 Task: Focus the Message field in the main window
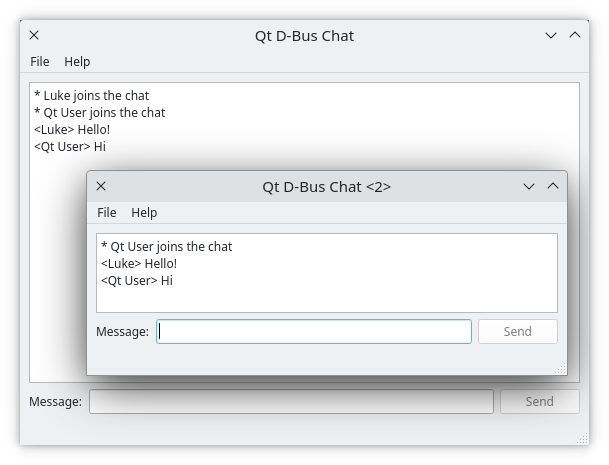[x=291, y=401]
